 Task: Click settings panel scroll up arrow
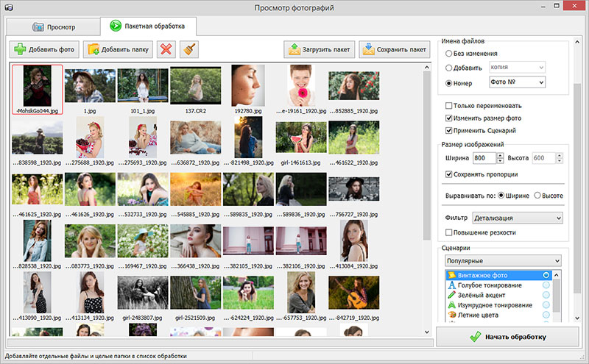click(x=577, y=42)
